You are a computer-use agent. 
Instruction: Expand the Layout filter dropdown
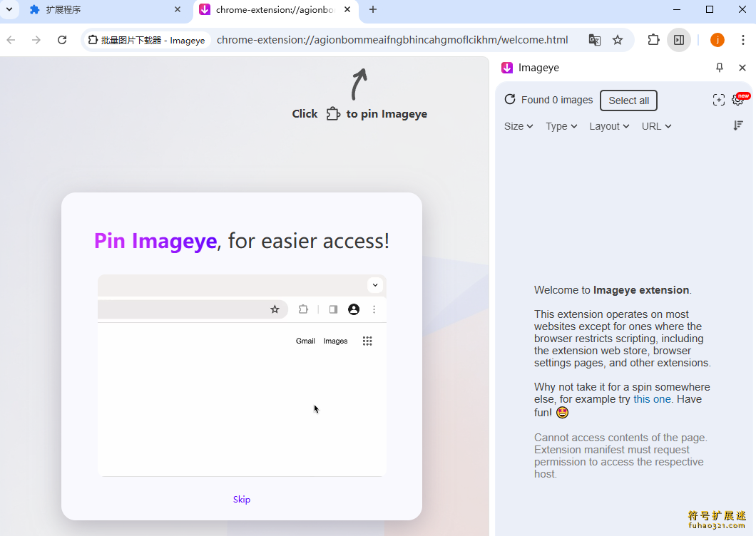(609, 126)
